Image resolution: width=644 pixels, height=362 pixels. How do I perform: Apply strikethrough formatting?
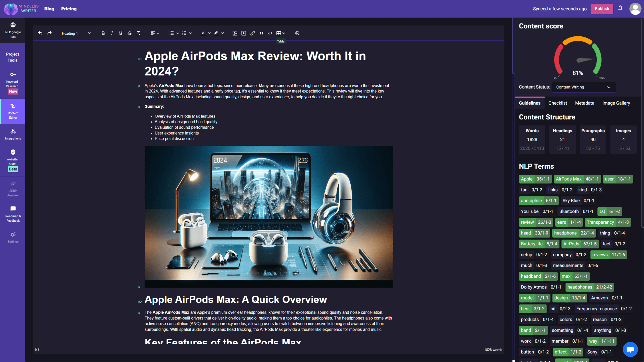(x=129, y=33)
